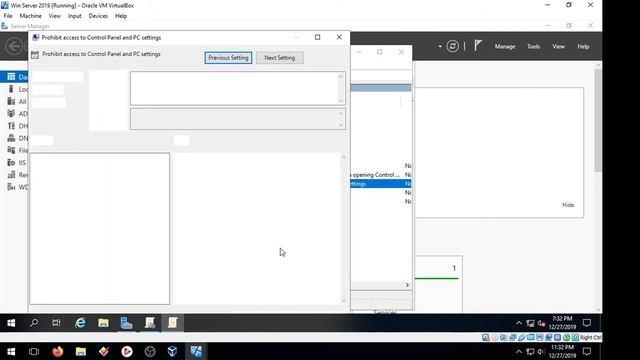640x360 pixels.
Task: Click the Next Setting button
Action: [280, 58]
